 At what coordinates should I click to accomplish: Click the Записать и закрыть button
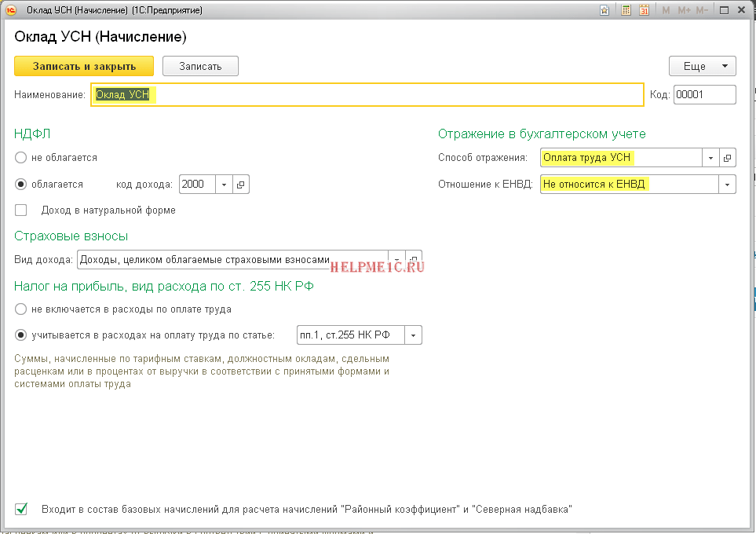pyautogui.click(x=84, y=67)
